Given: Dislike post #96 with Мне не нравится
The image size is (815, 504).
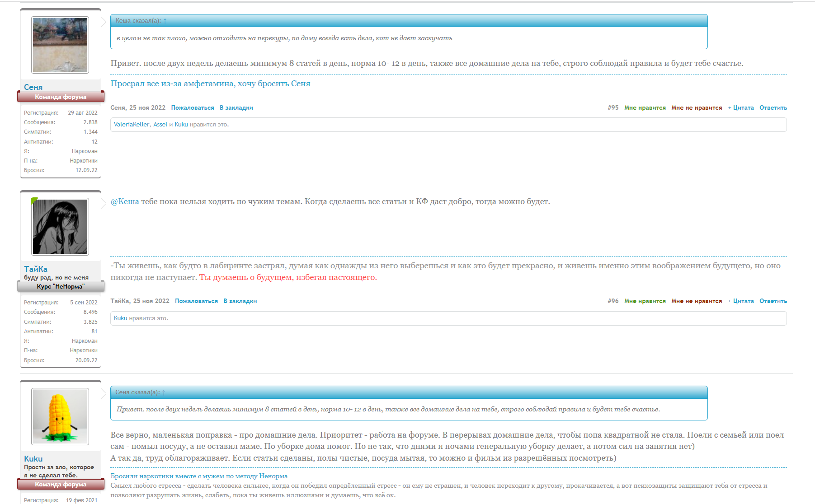Looking at the screenshot, I should [696, 301].
